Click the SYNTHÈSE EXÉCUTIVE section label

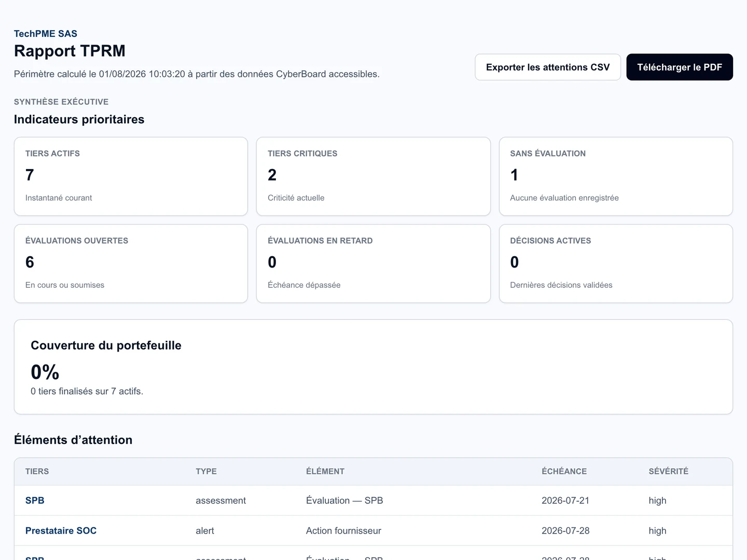[x=61, y=102]
